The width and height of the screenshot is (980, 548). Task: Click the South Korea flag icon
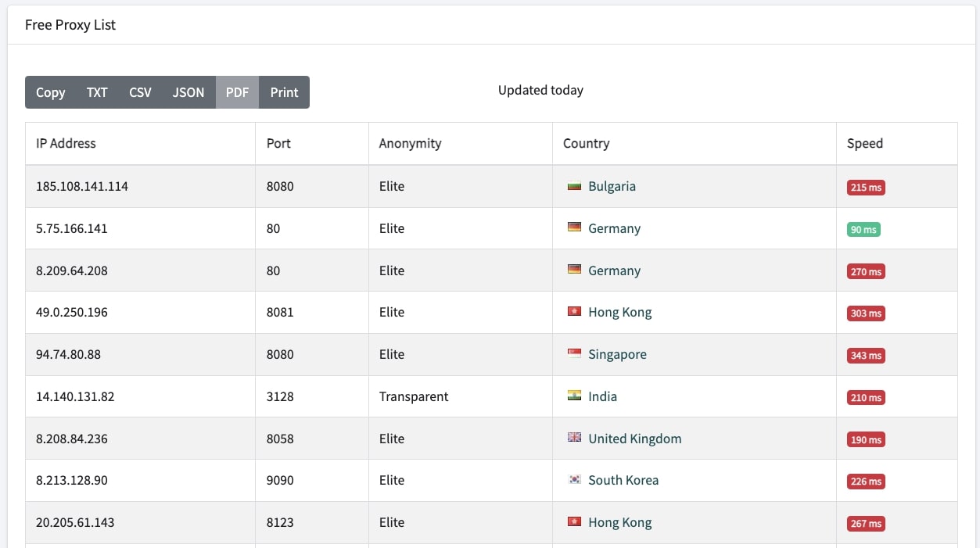pyautogui.click(x=573, y=481)
